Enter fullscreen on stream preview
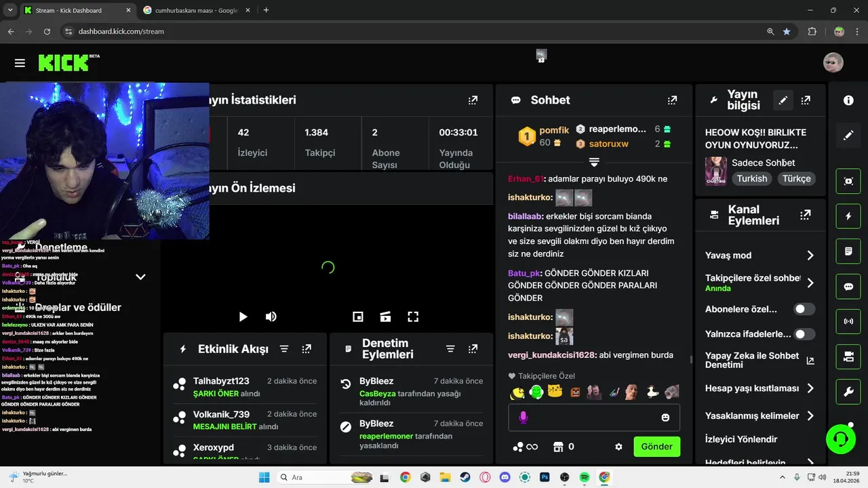 click(x=413, y=317)
